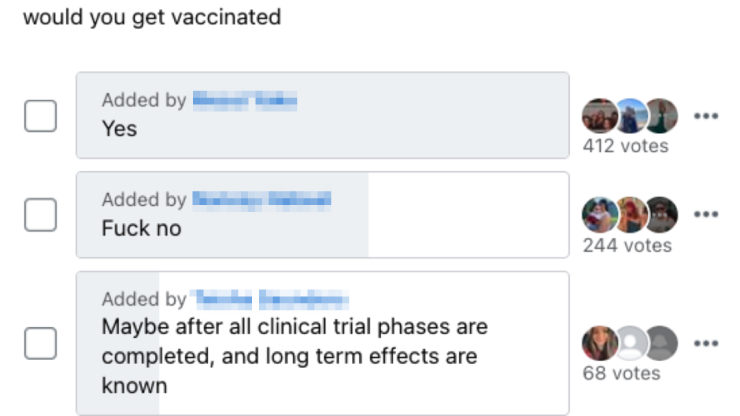The image size is (740, 416).
Task: Tick the checkbox next to Fuck no
Action: click(40, 215)
